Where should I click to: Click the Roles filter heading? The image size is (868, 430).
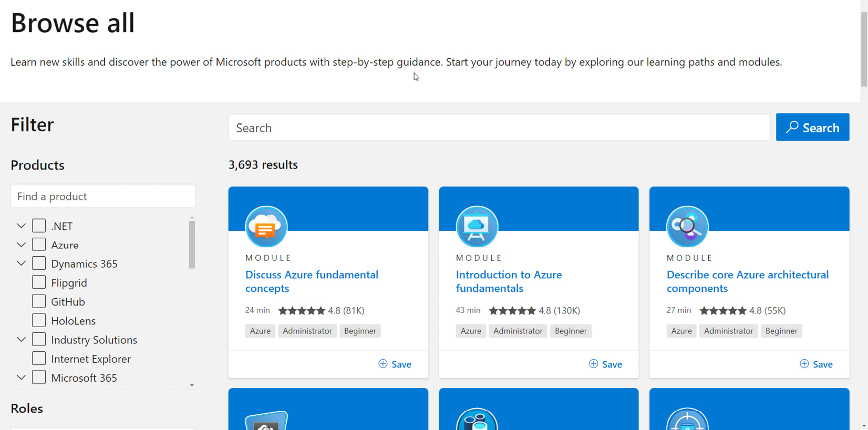[x=27, y=408]
